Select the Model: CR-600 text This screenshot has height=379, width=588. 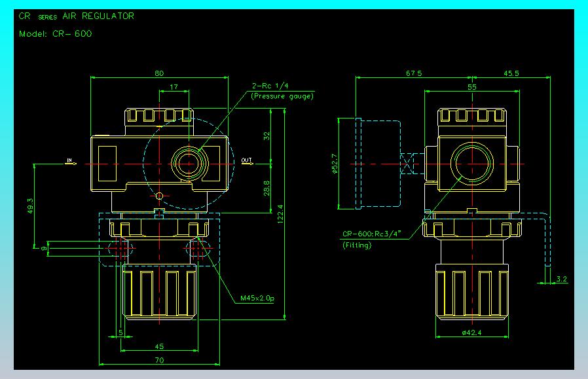[55, 34]
